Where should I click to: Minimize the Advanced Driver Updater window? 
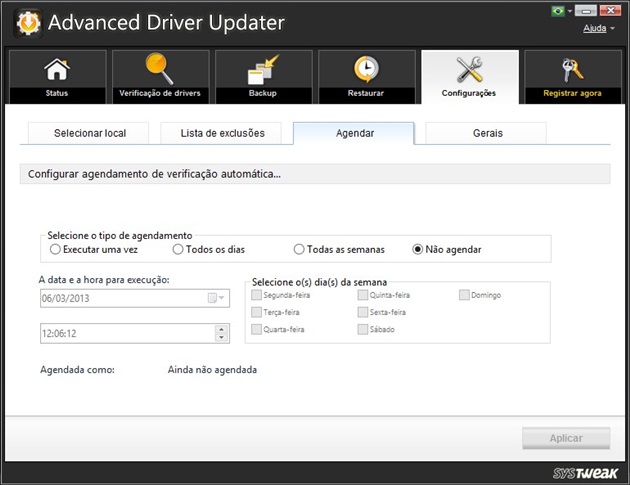coord(586,11)
